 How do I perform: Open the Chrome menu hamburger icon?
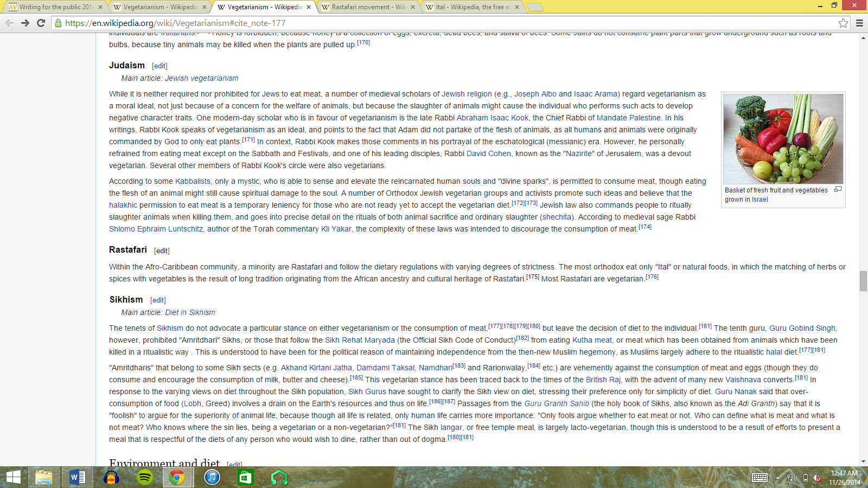[x=859, y=23]
